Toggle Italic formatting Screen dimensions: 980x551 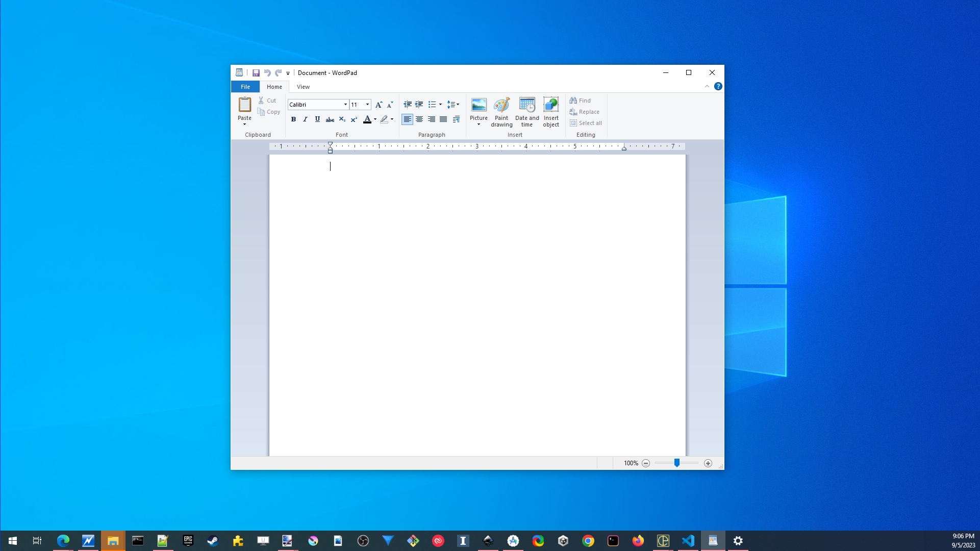tap(305, 119)
